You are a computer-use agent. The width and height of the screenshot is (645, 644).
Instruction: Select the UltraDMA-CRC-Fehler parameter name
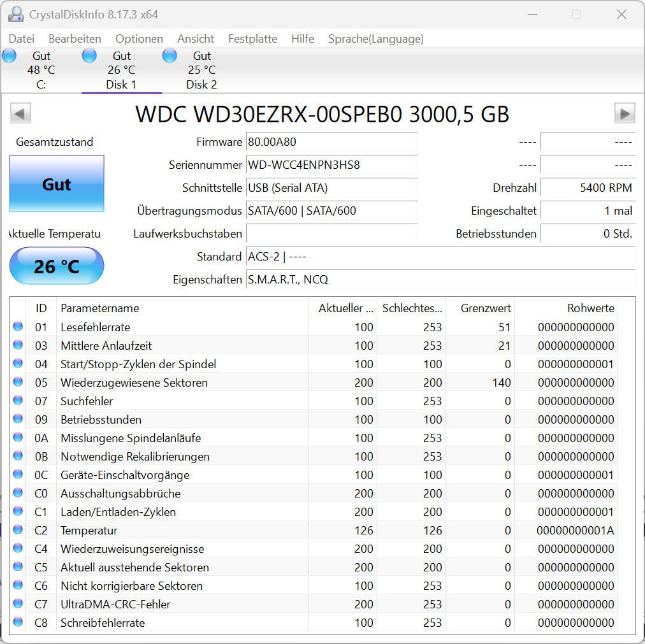[x=115, y=605]
